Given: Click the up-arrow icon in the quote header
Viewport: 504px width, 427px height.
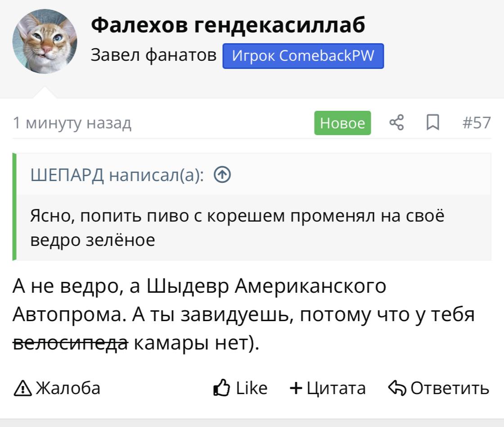Looking at the screenshot, I should click(x=223, y=174).
